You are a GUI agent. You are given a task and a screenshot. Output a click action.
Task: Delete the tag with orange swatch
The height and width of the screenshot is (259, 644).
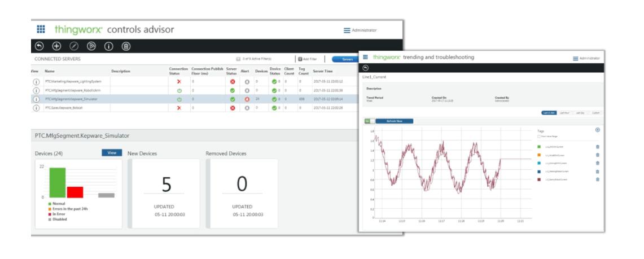(x=598, y=155)
